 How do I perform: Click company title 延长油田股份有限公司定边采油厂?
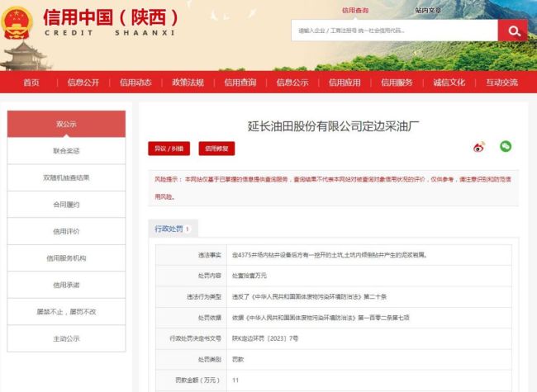coord(333,126)
